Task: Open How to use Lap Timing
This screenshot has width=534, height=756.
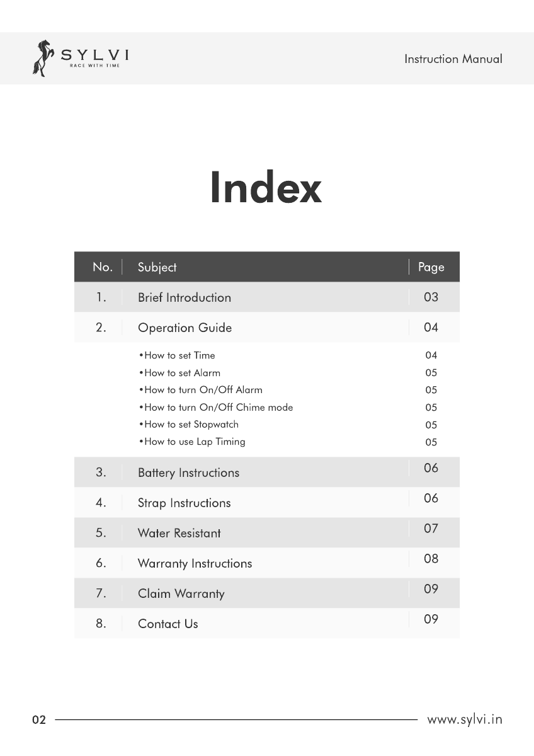Action: (x=192, y=442)
